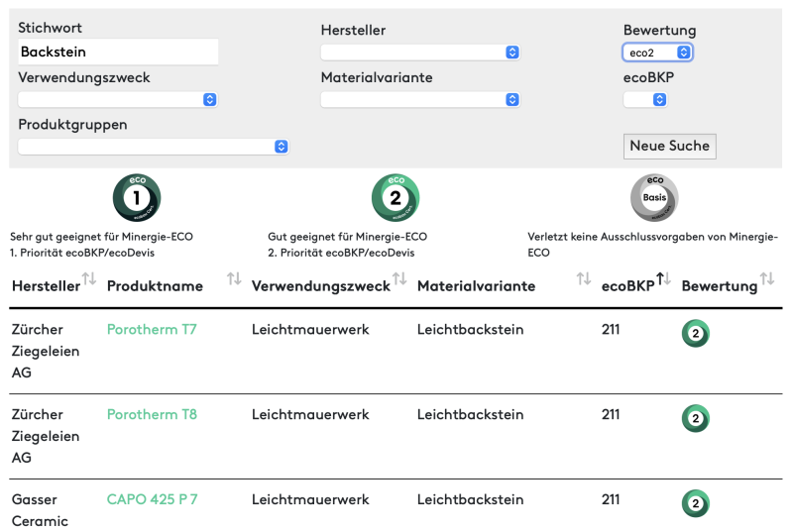
Task: Click eco2 rating icon in Porotherm T7 row
Action: click(x=696, y=334)
